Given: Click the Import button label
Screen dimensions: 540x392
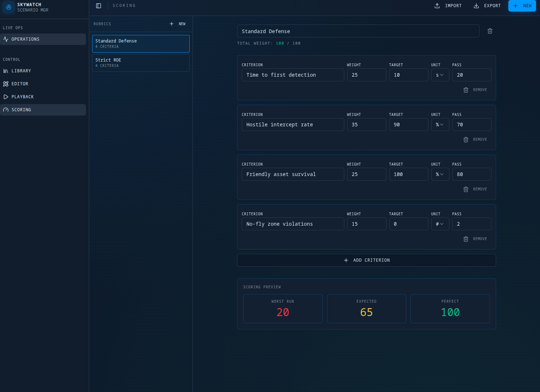Looking at the screenshot, I should click(453, 6).
